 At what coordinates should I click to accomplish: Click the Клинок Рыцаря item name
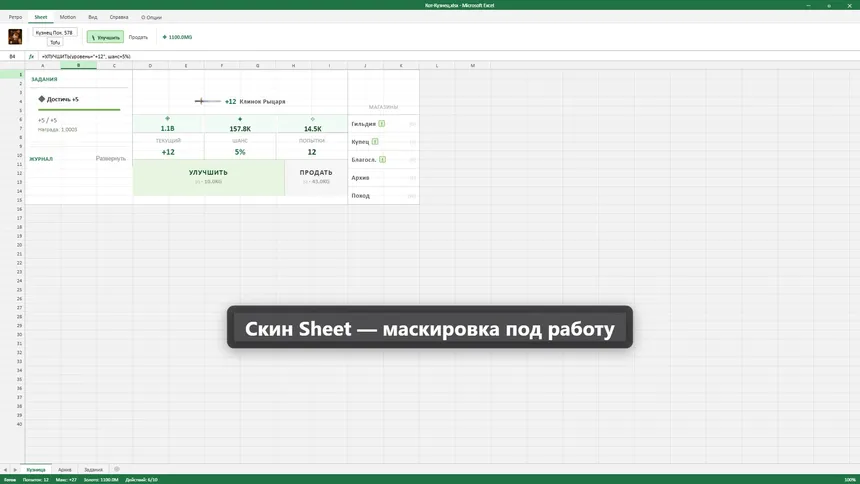tap(262, 102)
